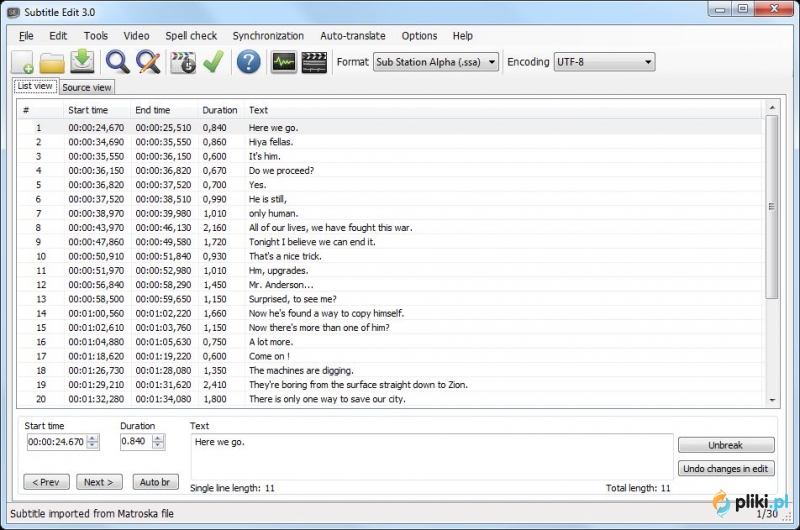
Task: Click the subtitle list scrollbar thumb
Action: pos(772,207)
